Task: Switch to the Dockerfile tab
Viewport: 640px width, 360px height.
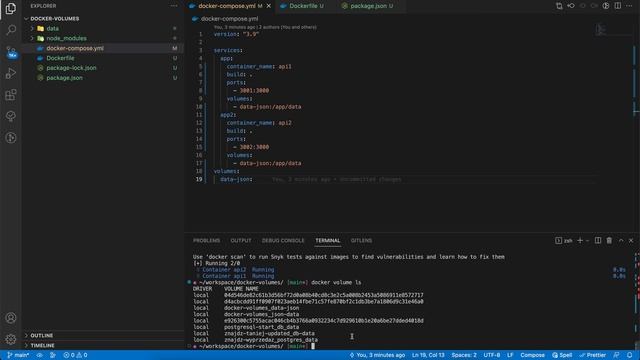Action: 303,6
